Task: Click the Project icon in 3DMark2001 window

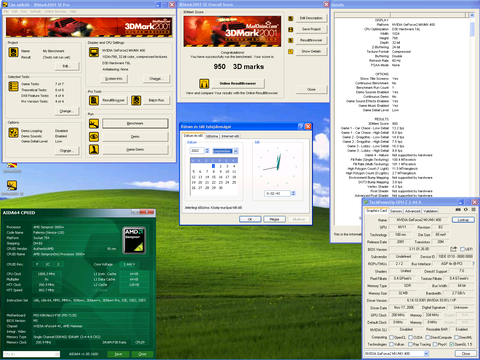Action: (13, 52)
